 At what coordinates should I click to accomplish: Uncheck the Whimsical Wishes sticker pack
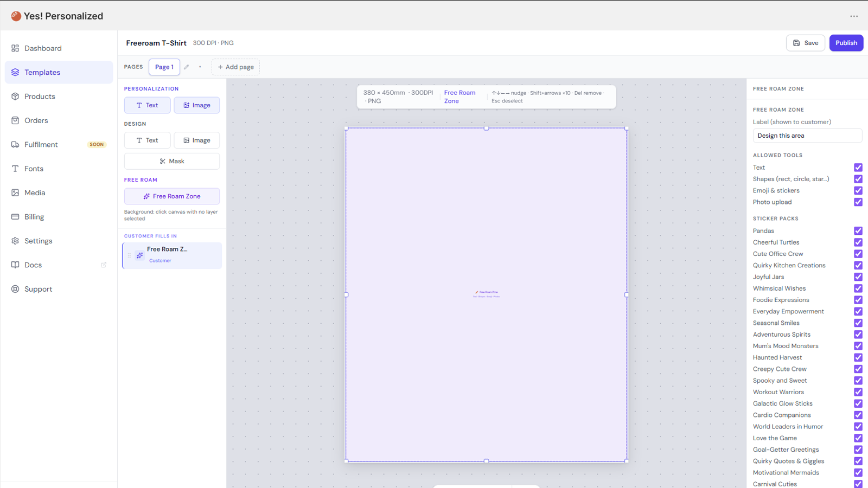pos(858,288)
